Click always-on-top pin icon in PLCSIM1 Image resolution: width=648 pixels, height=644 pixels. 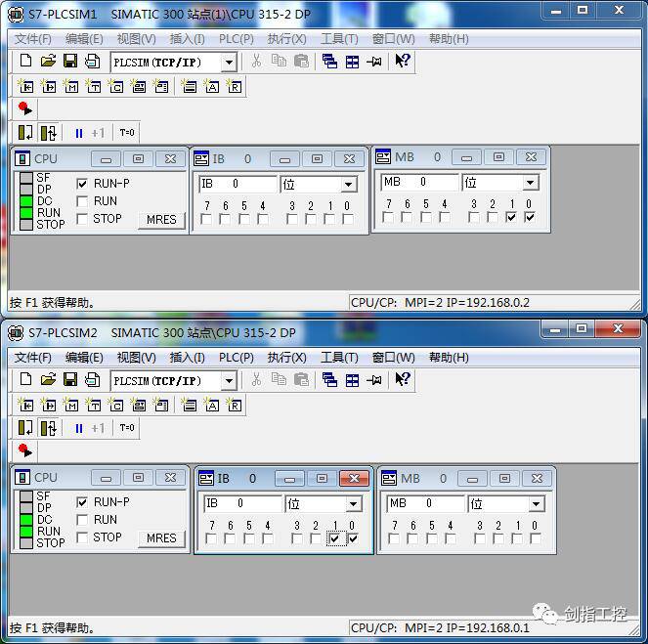[374, 62]
